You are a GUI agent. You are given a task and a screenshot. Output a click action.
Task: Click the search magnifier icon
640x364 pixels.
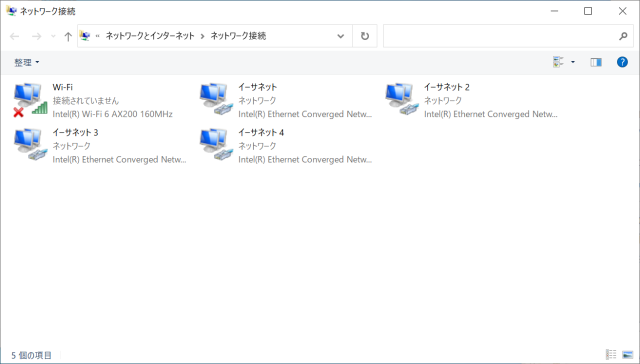coord(623,36)
